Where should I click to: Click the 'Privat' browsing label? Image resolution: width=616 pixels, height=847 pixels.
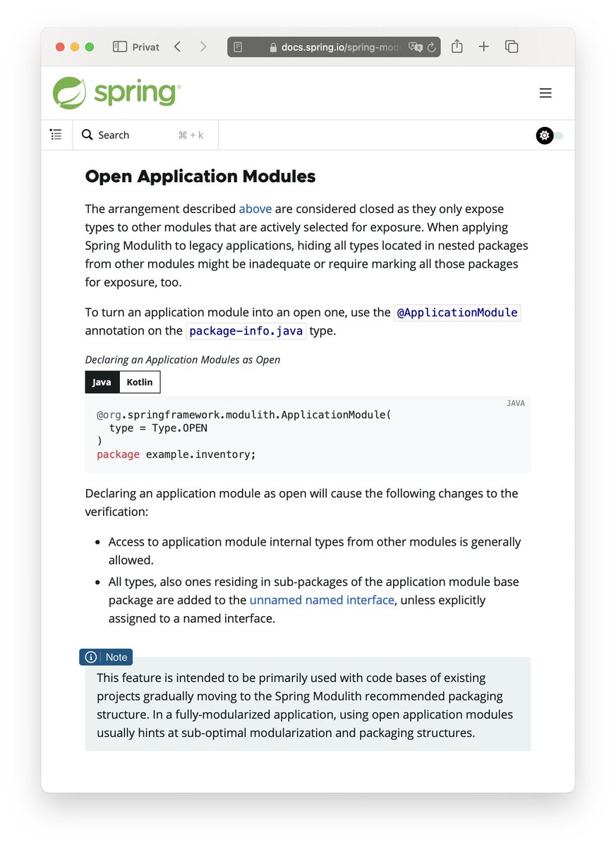point(146,47)
